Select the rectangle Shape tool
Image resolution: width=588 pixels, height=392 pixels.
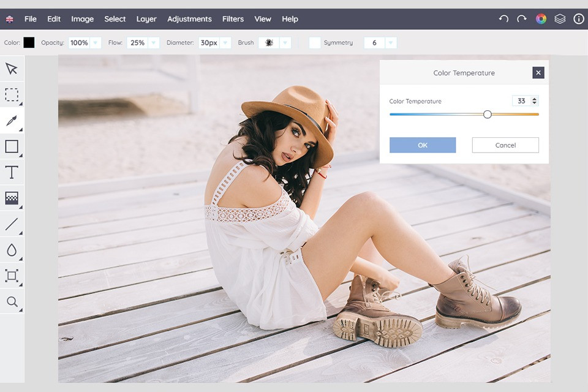(x=12, y=146)
